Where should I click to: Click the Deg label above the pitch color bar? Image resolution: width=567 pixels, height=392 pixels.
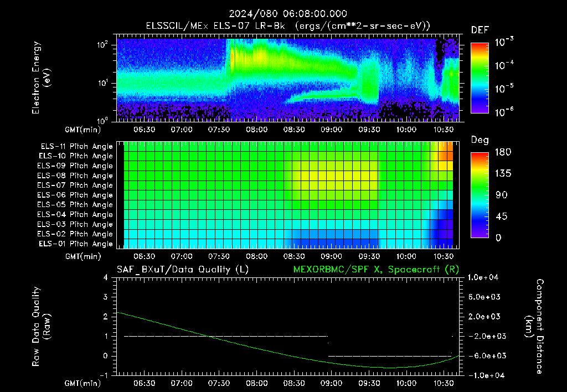480,140
